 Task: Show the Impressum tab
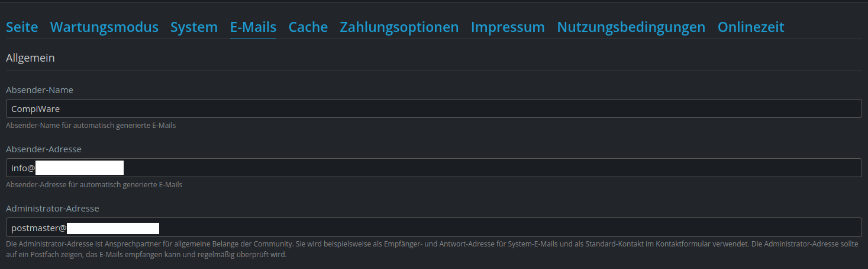[x=508, y=27]
